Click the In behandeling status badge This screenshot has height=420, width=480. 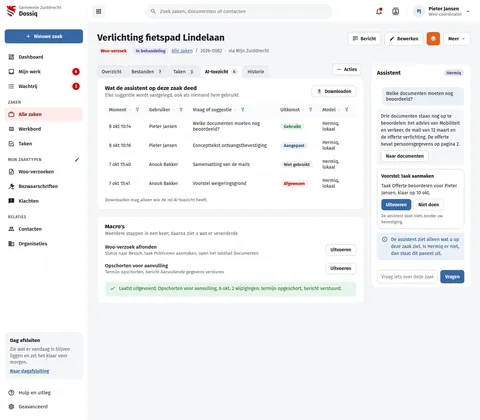[150, 51]
